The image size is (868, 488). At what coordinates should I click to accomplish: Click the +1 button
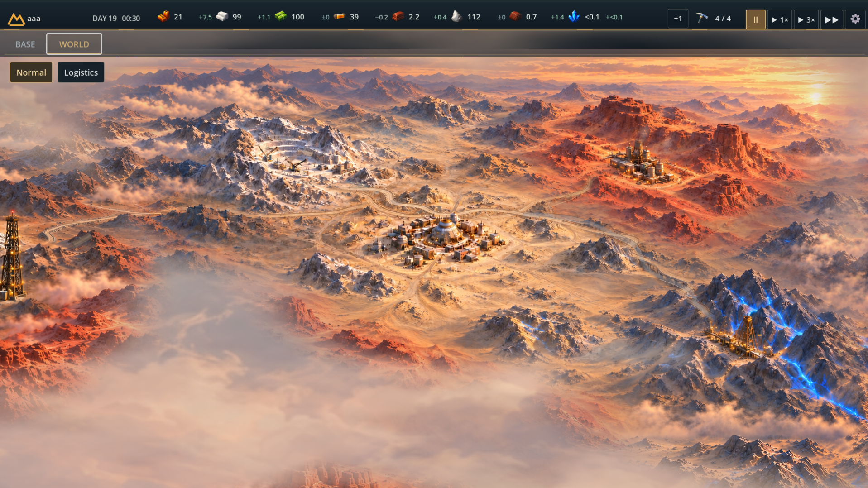[678, 19]
